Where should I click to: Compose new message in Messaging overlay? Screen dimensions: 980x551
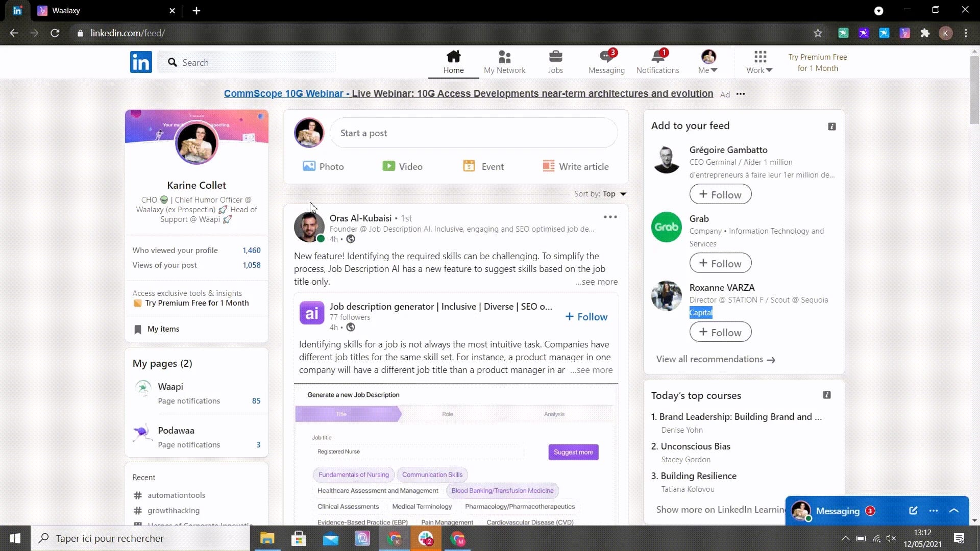click(913, 511)
